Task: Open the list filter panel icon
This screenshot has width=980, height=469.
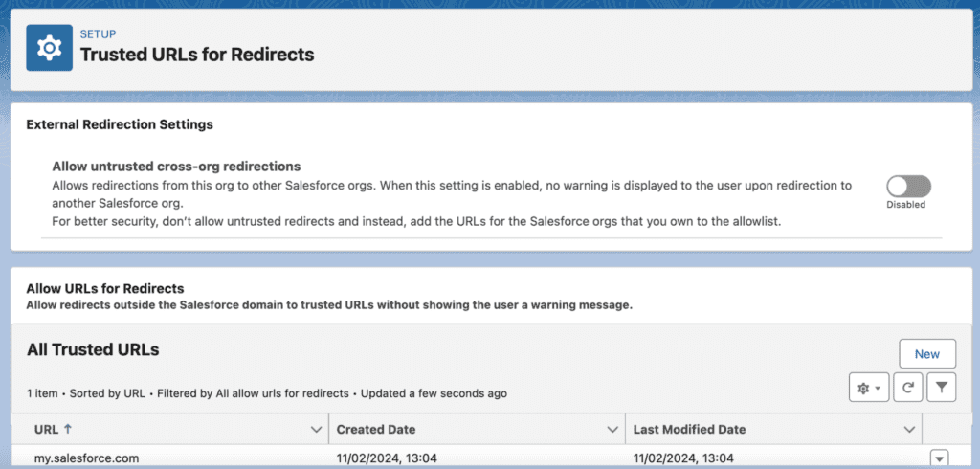Action: (x=942, y=388)
